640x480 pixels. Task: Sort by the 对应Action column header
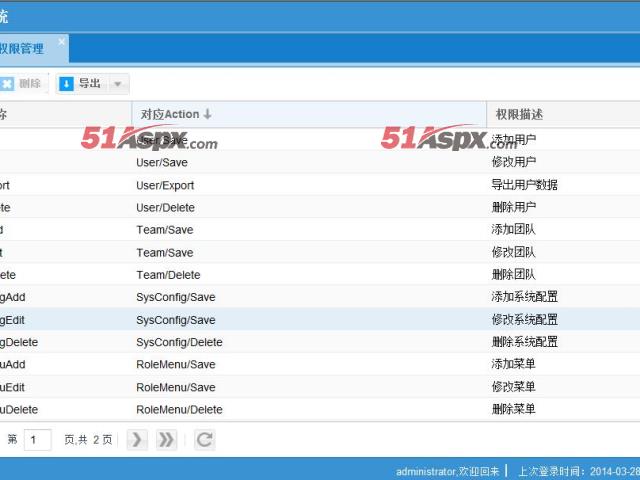(169, 115)
